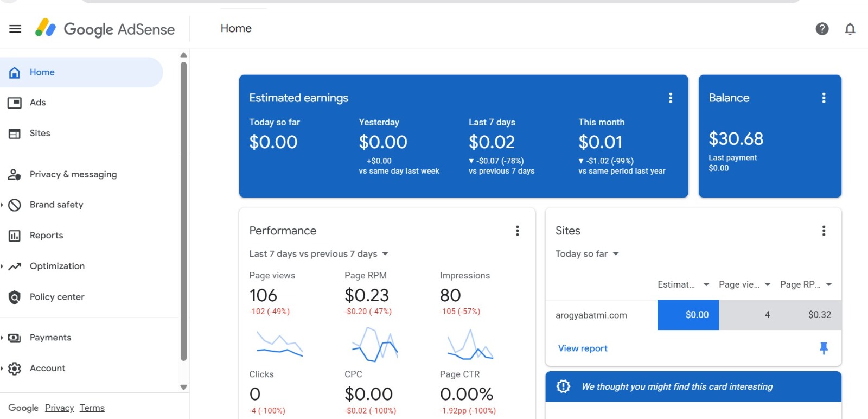Click the Home house icon in sidebar
This screenshot has height=419, width=868.
pyautogui.click(x=15, y=73)
